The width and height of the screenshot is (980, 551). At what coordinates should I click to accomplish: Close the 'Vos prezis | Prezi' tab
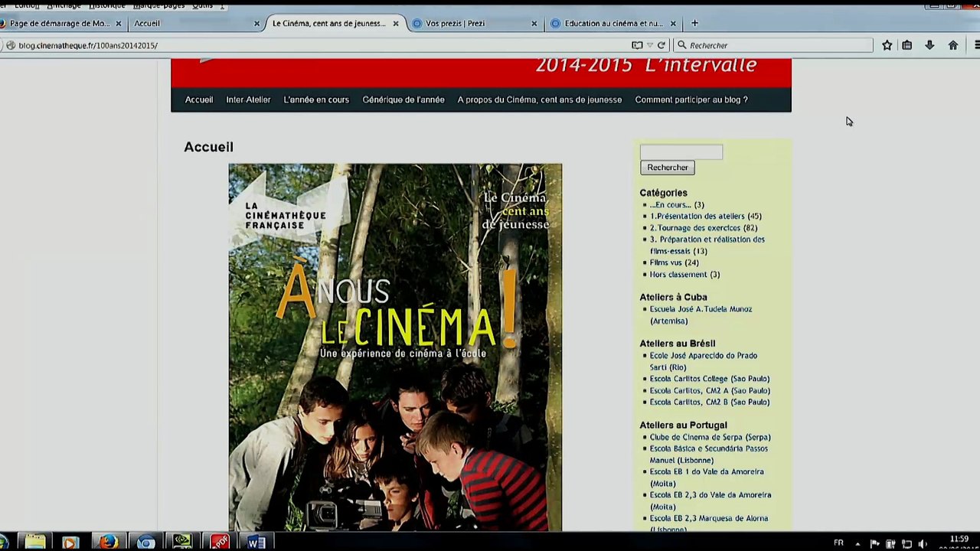(534, 24)
